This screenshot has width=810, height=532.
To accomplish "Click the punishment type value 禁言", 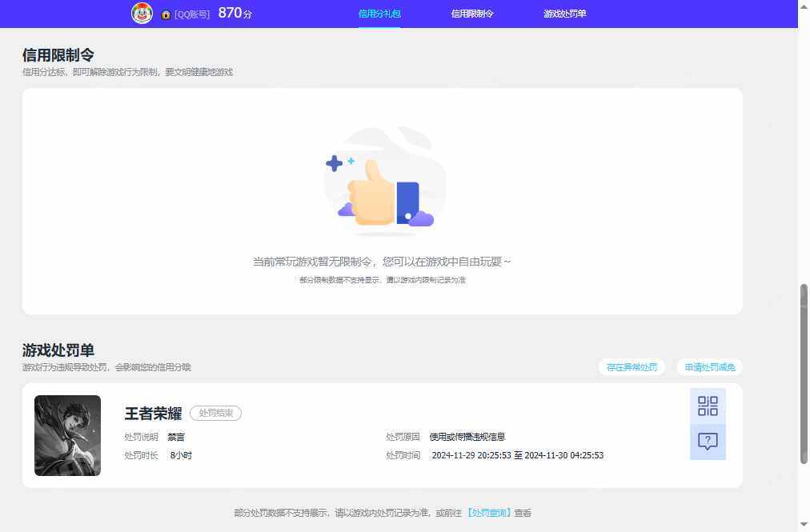I will (175, 437).
